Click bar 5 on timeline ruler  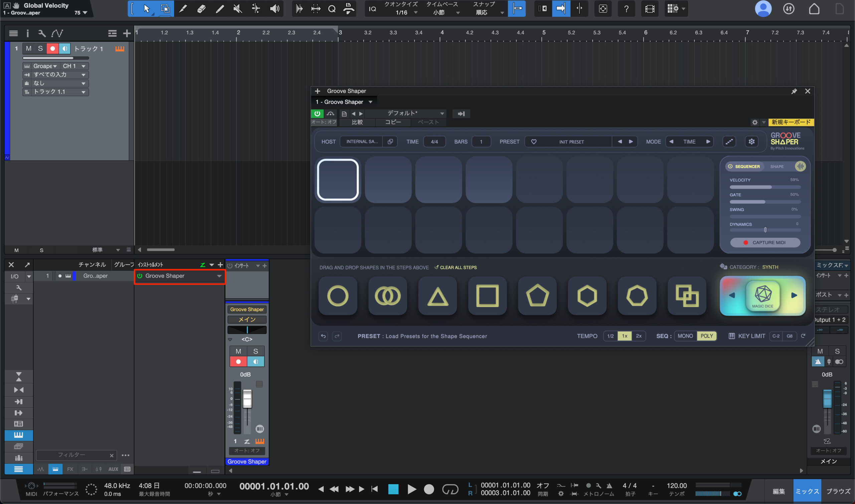544,33
